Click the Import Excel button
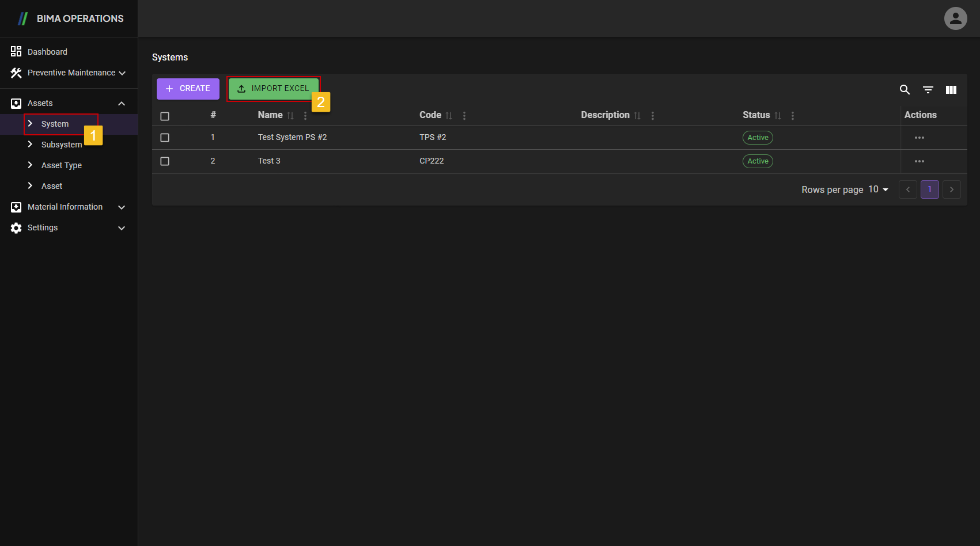Screen dimensions: 980x546 click(273, 89)
